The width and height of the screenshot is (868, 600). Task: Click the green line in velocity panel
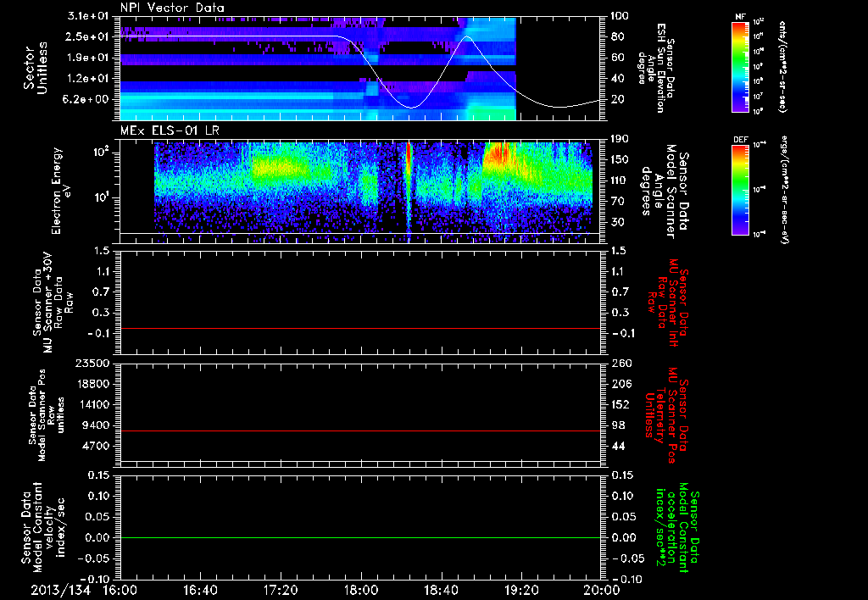point(360,537)
